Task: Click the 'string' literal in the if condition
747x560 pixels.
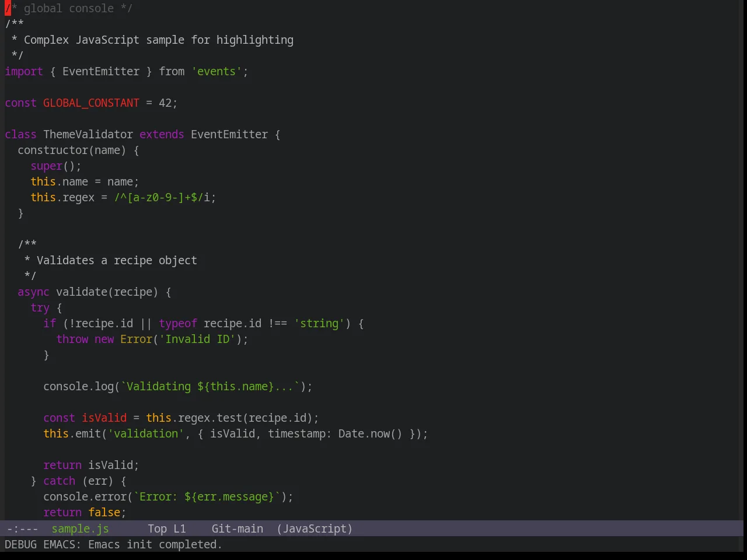Action: tap(319, 323)
